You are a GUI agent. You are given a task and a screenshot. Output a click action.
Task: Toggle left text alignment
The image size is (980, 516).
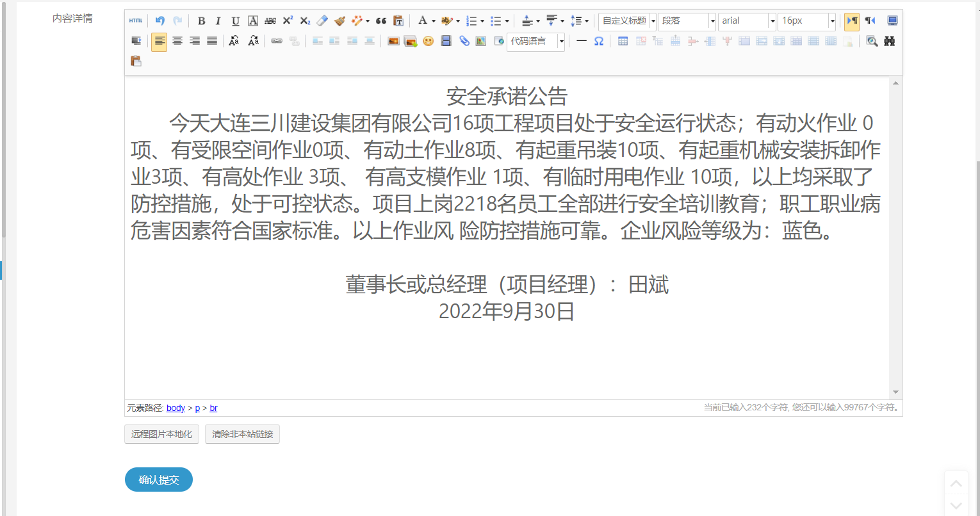tap(159, 41)
